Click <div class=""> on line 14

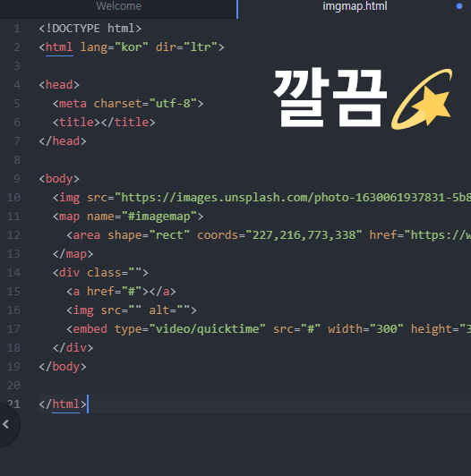pos(100,273)
